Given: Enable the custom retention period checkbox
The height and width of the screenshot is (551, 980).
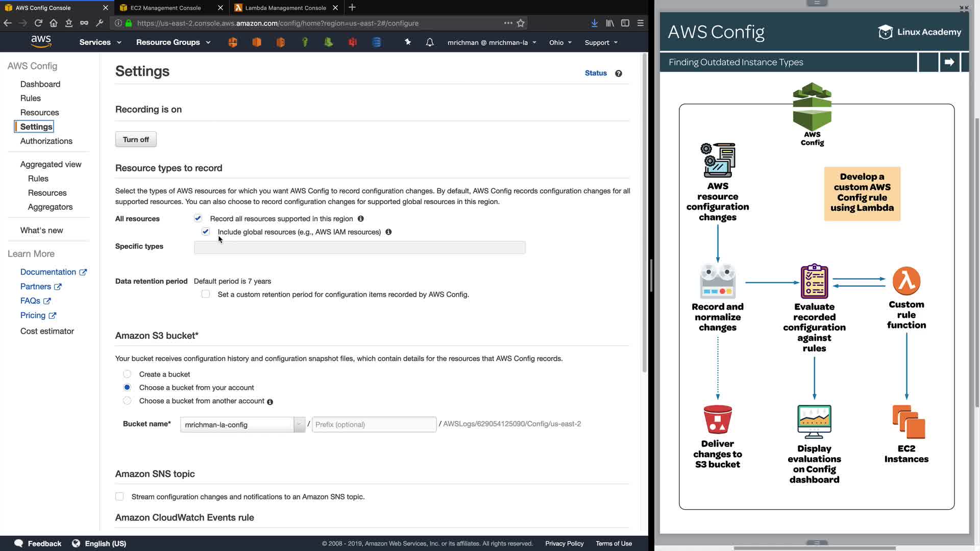Looking at the screenshot, I should 206,294.
